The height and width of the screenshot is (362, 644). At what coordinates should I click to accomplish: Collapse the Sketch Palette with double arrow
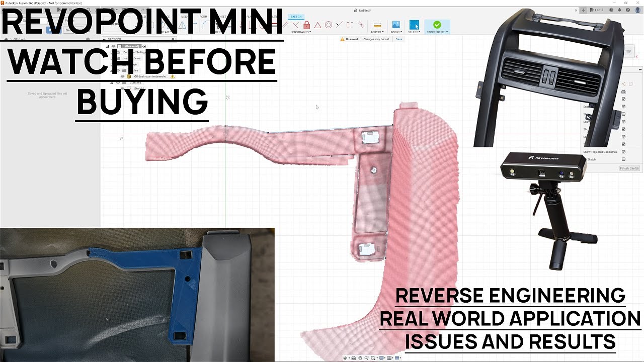pos(640,69)
